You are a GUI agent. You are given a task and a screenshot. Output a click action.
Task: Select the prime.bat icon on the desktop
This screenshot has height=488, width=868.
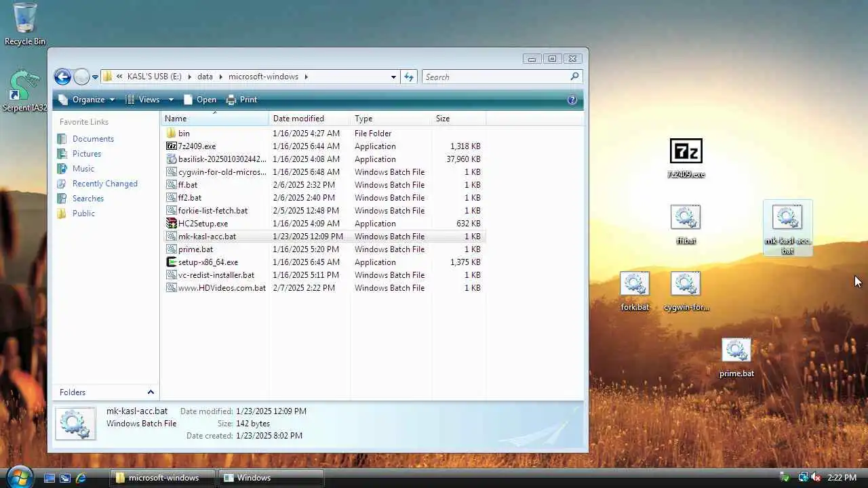tap(736, 357)
